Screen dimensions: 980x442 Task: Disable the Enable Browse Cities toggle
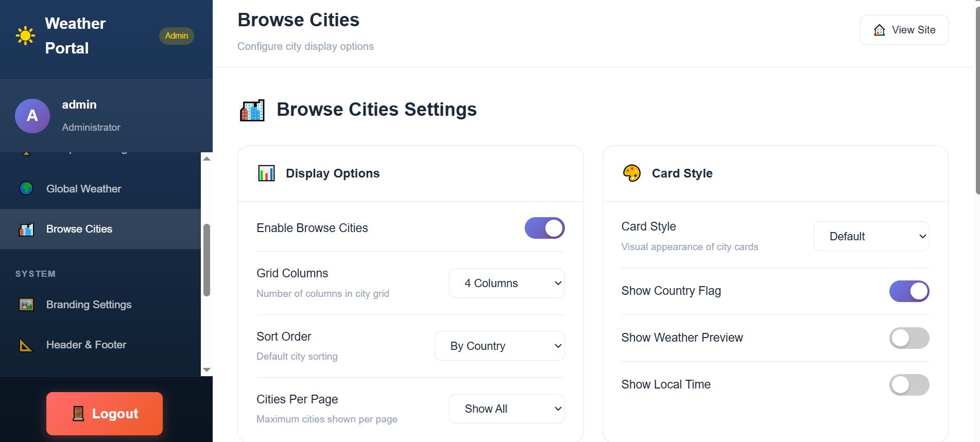544,228
